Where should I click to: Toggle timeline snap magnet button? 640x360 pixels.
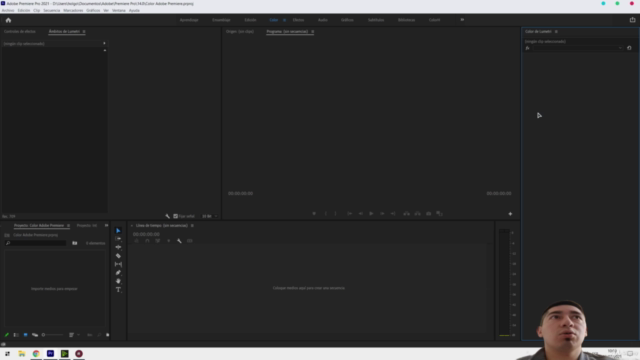coord(147,241)
